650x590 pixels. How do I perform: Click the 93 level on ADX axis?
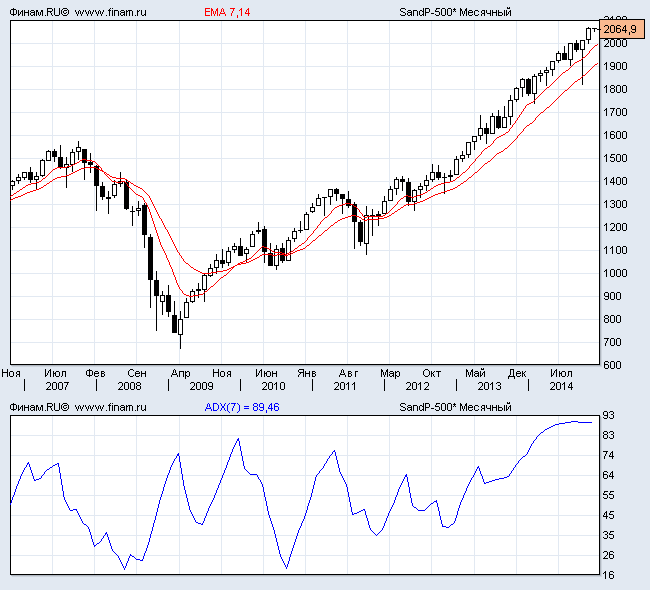[x=609, y=416]
